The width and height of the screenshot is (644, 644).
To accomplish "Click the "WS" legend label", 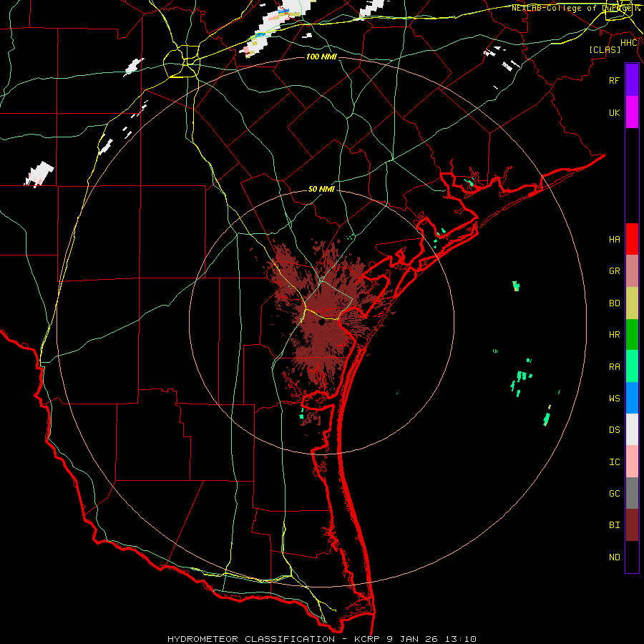I will (x=614, y=399).
